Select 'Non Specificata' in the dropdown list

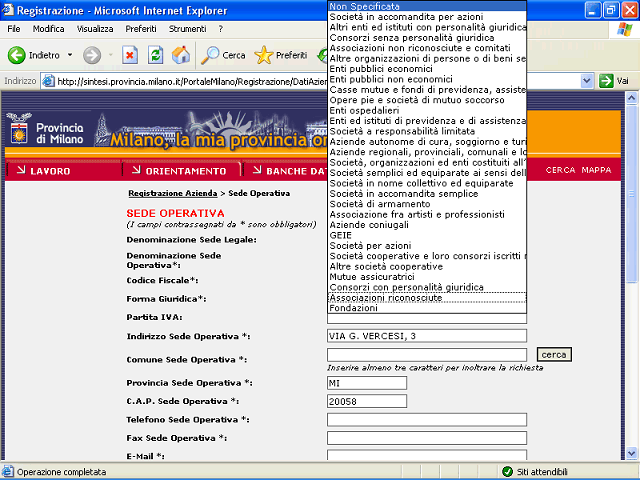coord(427,6)
